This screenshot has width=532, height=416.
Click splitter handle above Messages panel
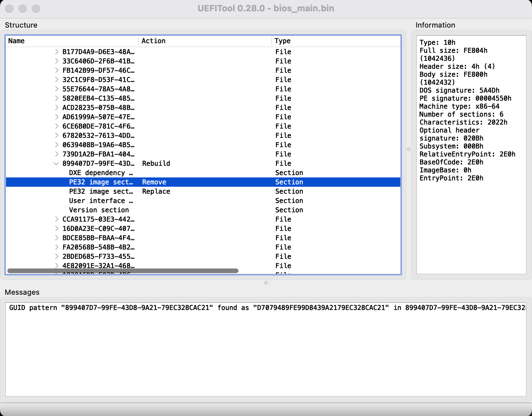coord(266,283)
